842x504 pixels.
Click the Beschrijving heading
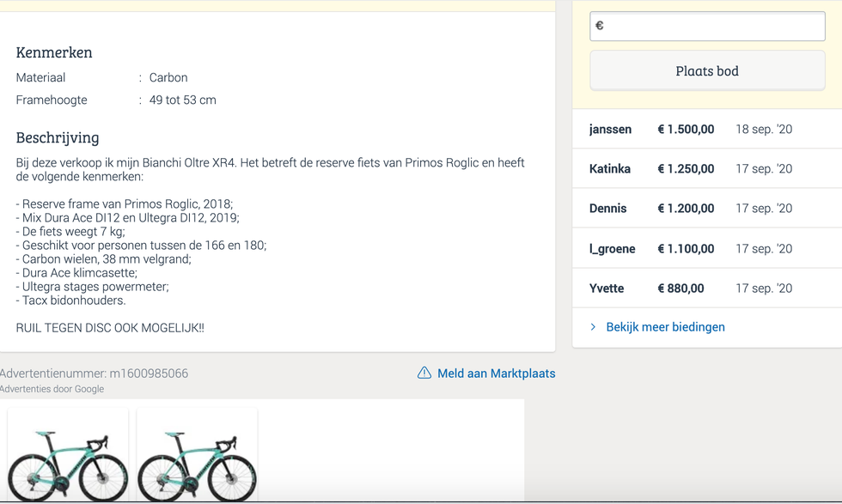(58, 138)
